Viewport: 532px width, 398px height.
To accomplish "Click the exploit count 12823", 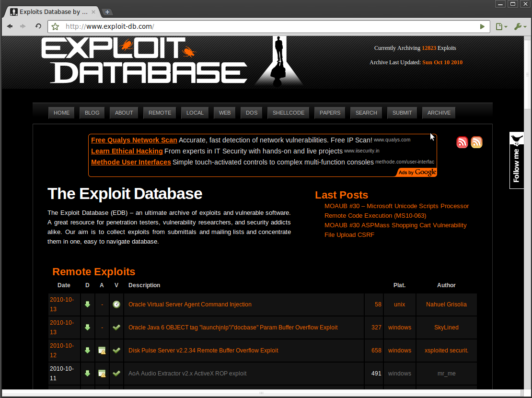I will [x=429, y=48].
